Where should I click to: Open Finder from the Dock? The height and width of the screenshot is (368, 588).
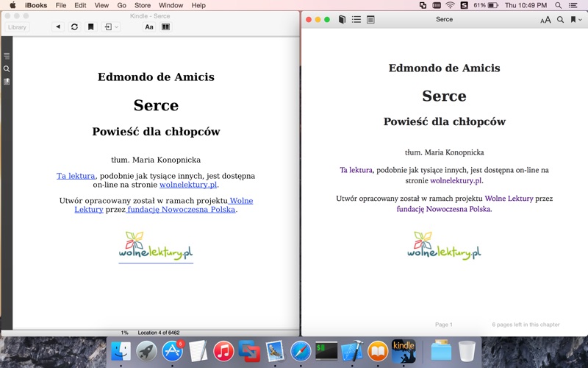[121, 352]
